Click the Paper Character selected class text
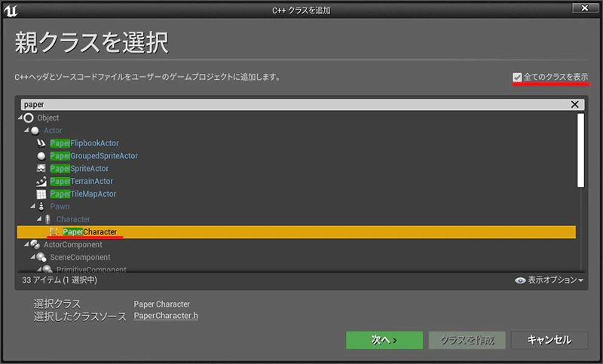603x364 pixels. pos(161,304)
